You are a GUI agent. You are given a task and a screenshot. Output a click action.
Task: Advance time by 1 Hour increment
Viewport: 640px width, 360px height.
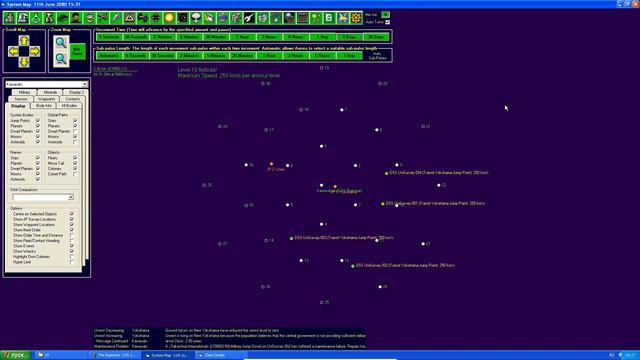coord(242,37)
